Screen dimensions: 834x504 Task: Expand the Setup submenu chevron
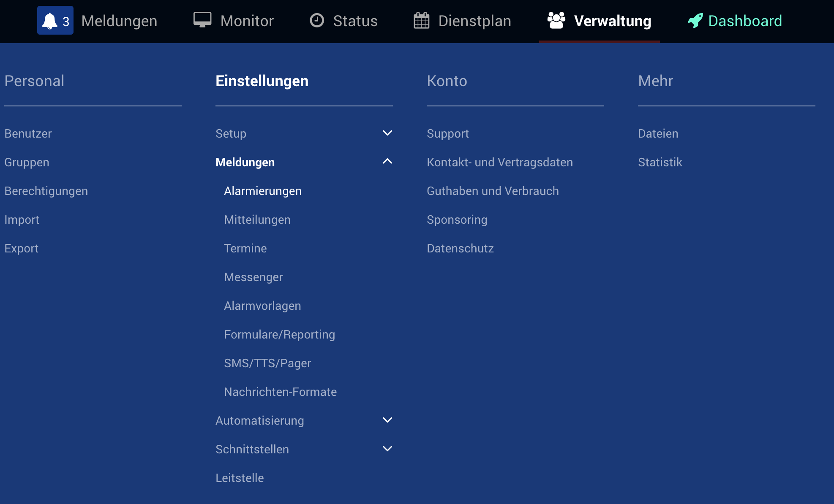coord(387,133)
